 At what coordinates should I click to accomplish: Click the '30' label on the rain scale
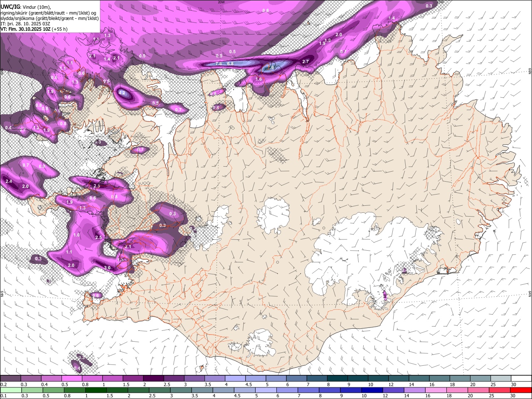513,396
